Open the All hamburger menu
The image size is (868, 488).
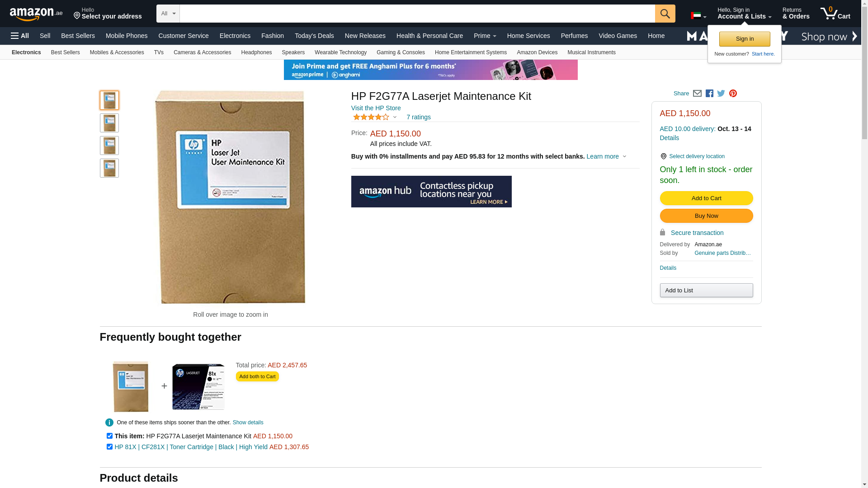point(20,36)
